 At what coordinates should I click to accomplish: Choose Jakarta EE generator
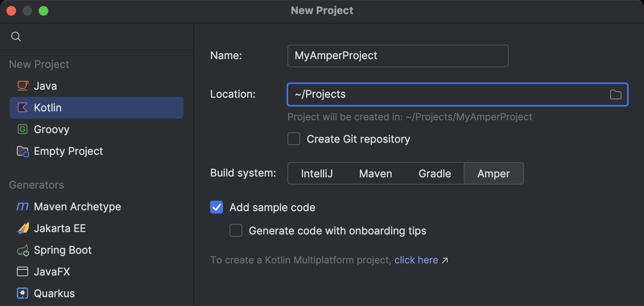click(x=97, y=228)
